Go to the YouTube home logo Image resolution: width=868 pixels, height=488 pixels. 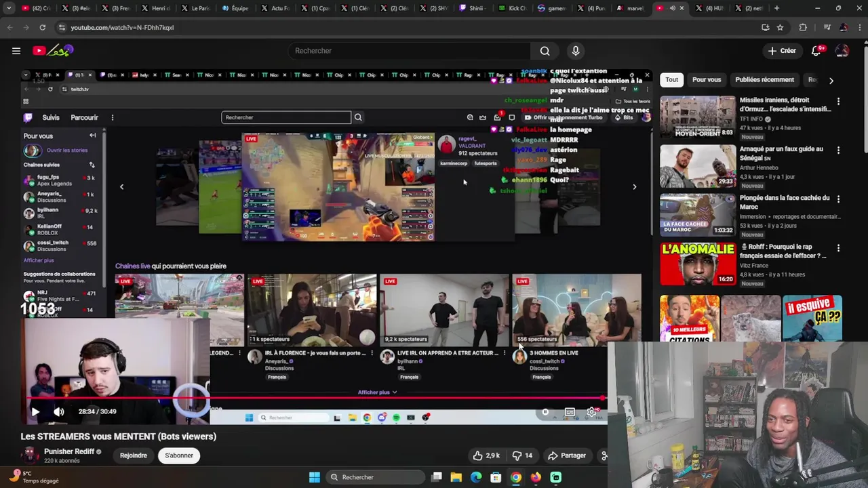pos(53,51)
